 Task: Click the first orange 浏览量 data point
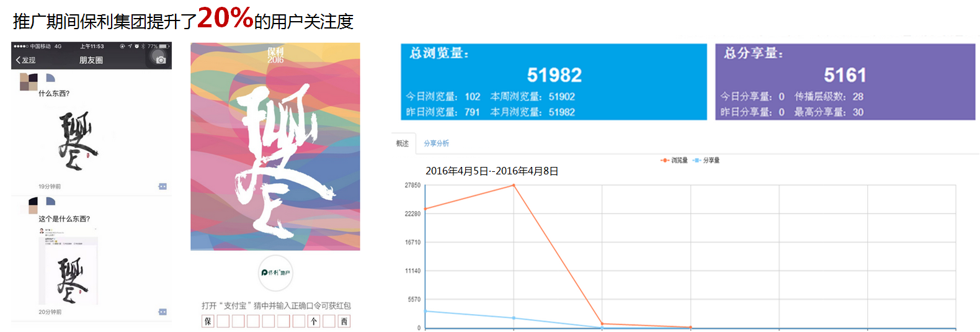[x=425, y=209]
